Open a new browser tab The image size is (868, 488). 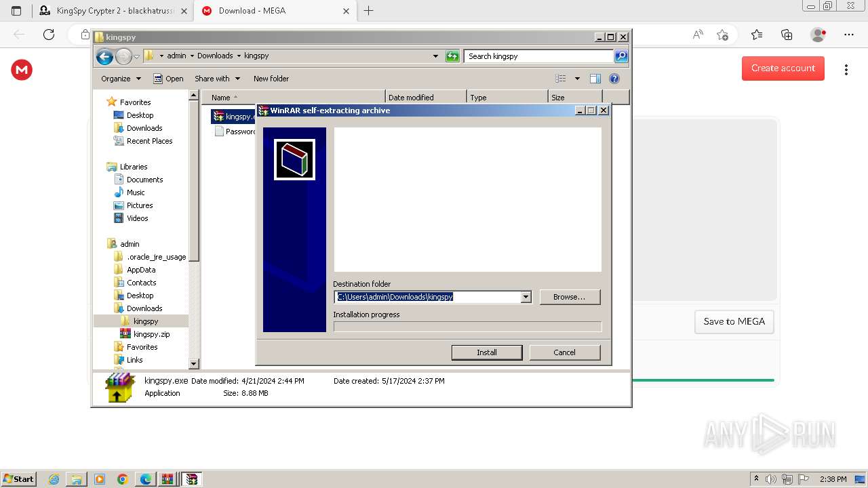click(369, 11)
